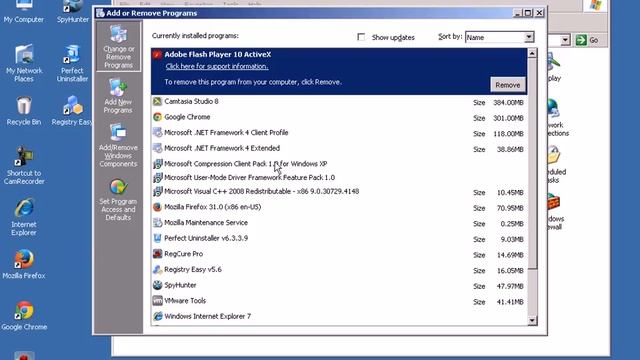Click the 47.97MB size value for SpyHunter

(x=510, y=286)
